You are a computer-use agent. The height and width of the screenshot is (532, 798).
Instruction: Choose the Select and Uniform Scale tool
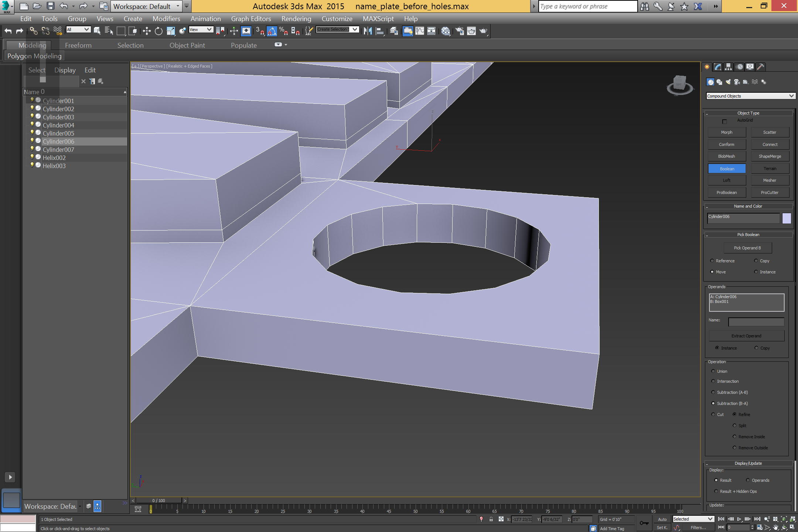171,31
